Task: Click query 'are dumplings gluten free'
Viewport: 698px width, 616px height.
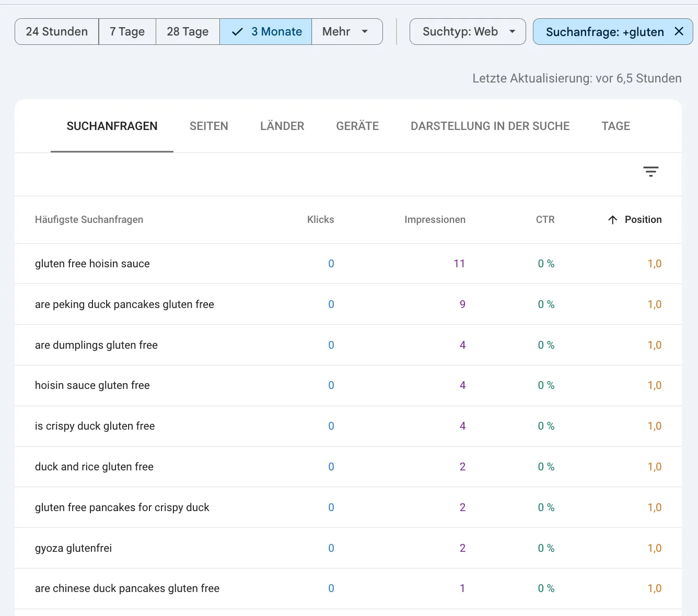Action: tap(96, 345)
